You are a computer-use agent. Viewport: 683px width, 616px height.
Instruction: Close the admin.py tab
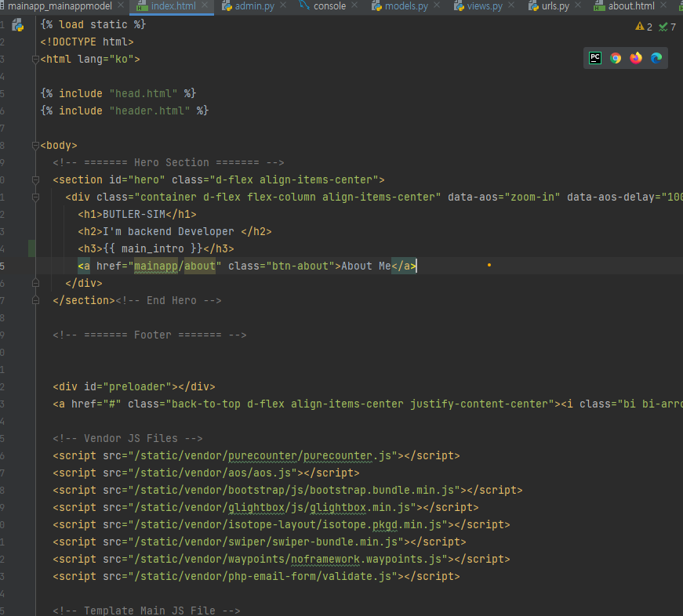pyautogui.click(x=283, y=5)
